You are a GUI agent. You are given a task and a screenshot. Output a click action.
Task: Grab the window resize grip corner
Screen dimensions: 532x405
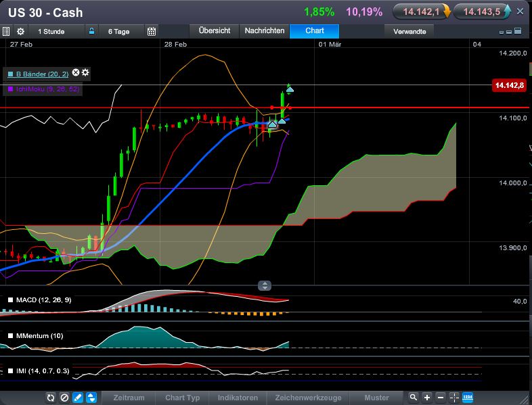pyautogui.click(x=525, y=398)
